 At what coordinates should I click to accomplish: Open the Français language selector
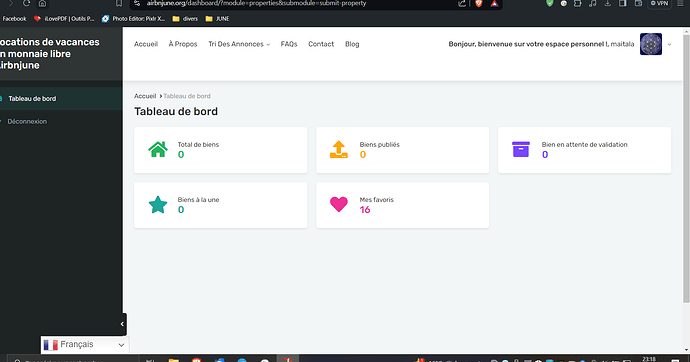pyautogui.click(x=84, y=345)
